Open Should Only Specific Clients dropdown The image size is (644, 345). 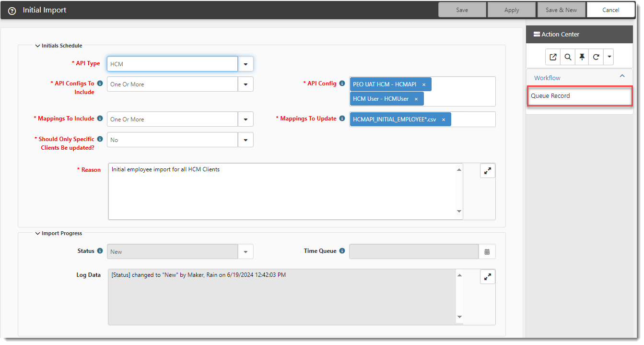246,140
